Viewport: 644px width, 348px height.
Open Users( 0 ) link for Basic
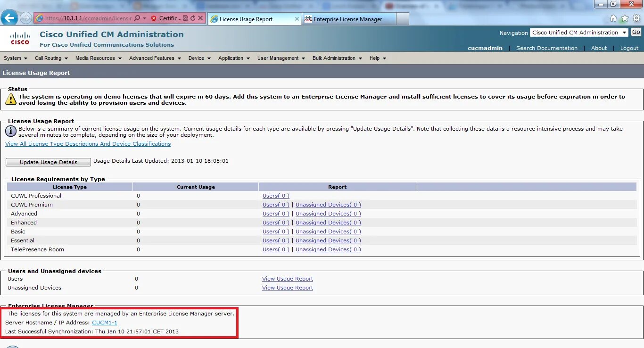click(x=276, y=232)
